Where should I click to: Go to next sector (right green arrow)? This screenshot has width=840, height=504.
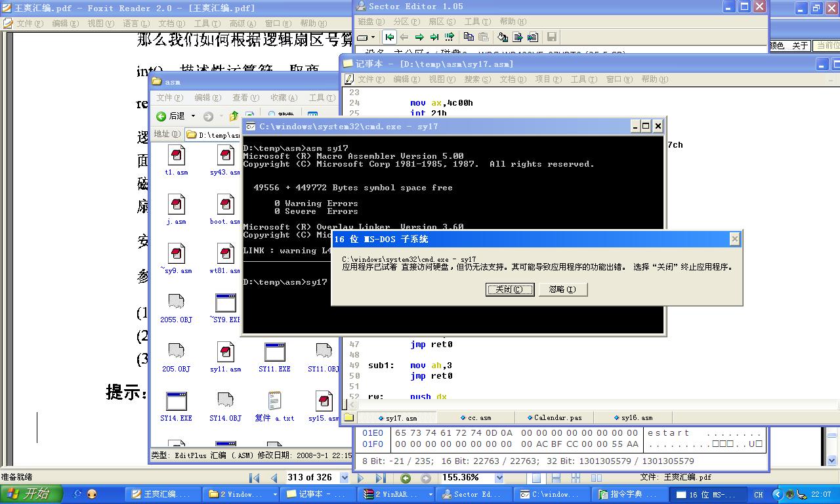(419, 37)
